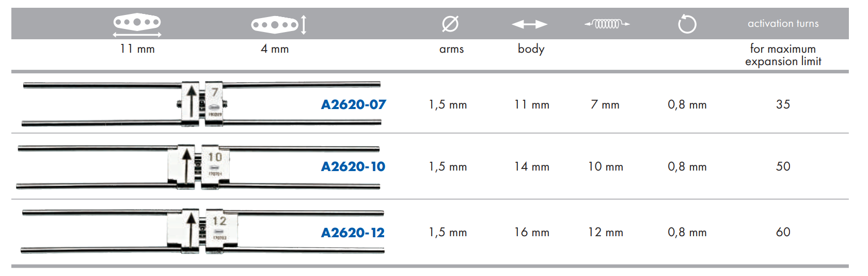868x276 pixels.
Task: Open product code A2620-12
Action: click(353, 233)
